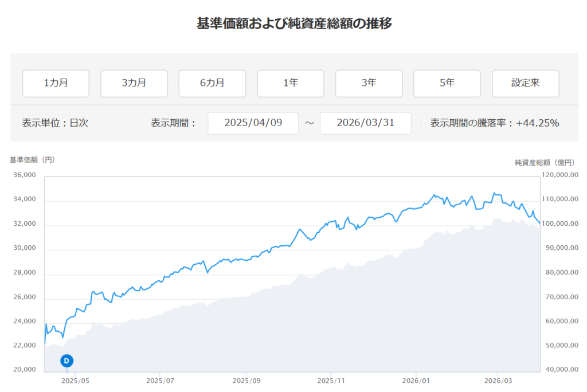
Task: Choose the 6カ月 period button
Action: coord(212,83)
